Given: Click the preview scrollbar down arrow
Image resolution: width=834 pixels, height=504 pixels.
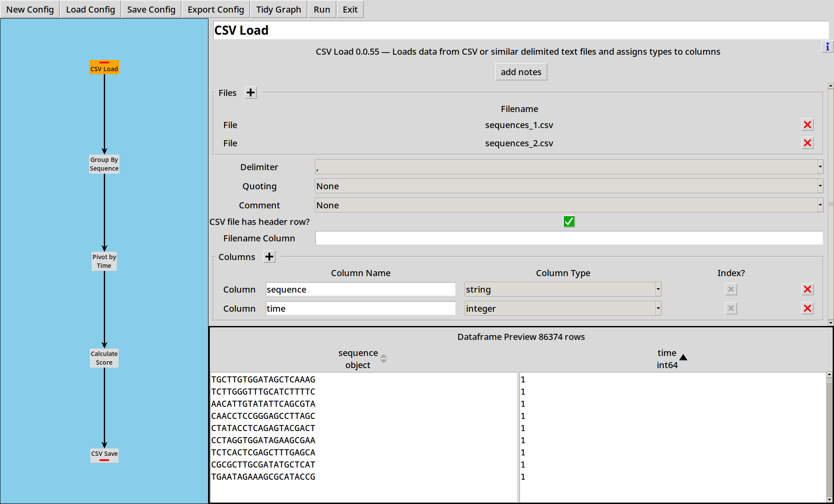Looking at the screenshot, I should pos(830,500).
